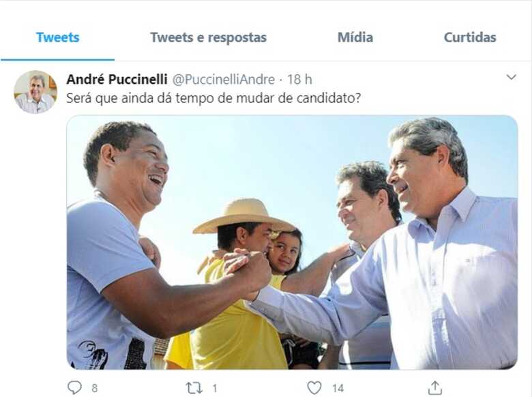Open the Tweets e respostas tab
Screen dimensions: 532x397
[x=208, y=38]
